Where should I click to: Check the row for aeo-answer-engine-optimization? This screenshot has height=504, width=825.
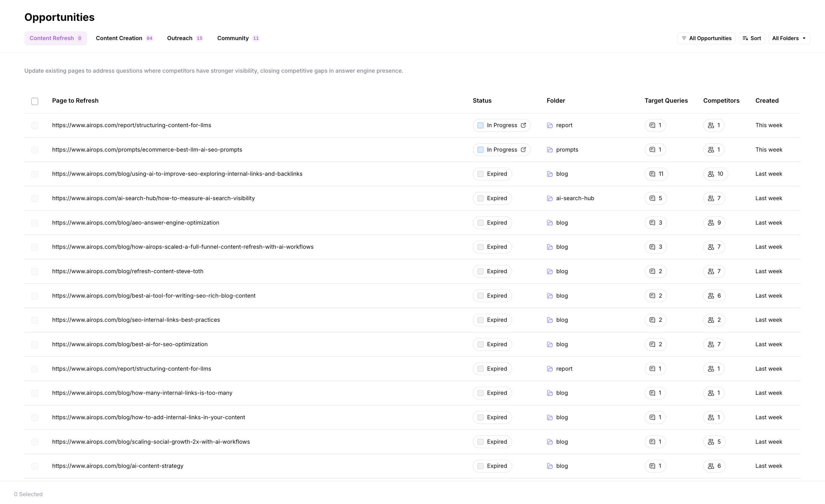pos(35,223)
